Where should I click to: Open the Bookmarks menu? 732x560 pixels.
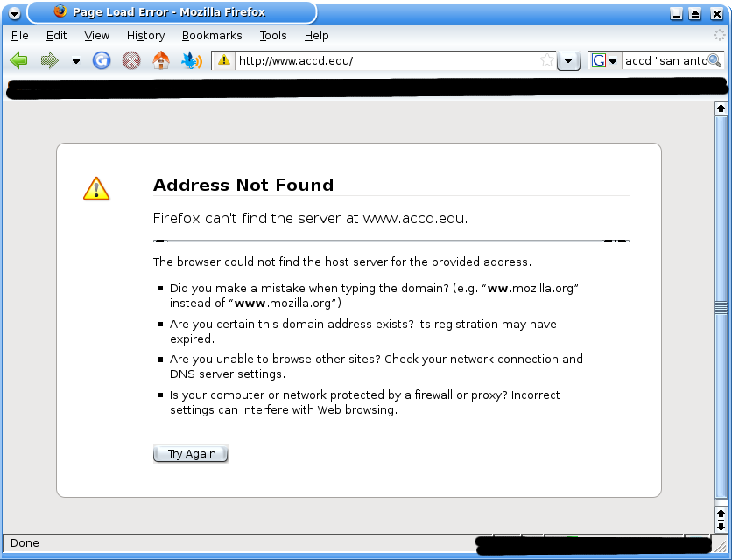(x=212, y=36)
